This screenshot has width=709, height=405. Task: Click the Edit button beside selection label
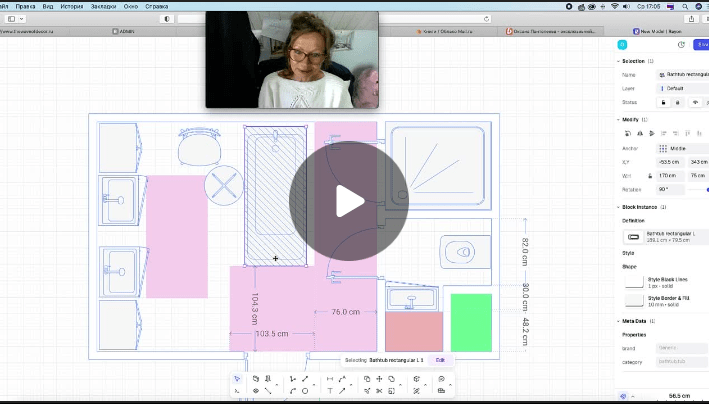pyautogui.click(x=440, y=359)
